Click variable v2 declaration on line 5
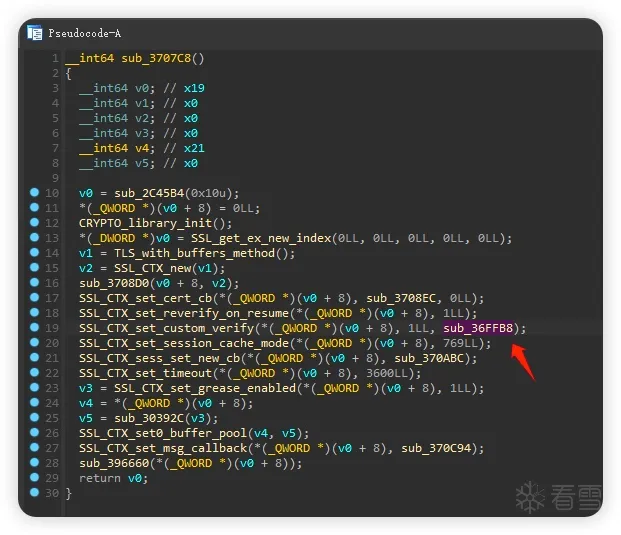The height and width of the screenshot is (535, 621). pos(142,118)
